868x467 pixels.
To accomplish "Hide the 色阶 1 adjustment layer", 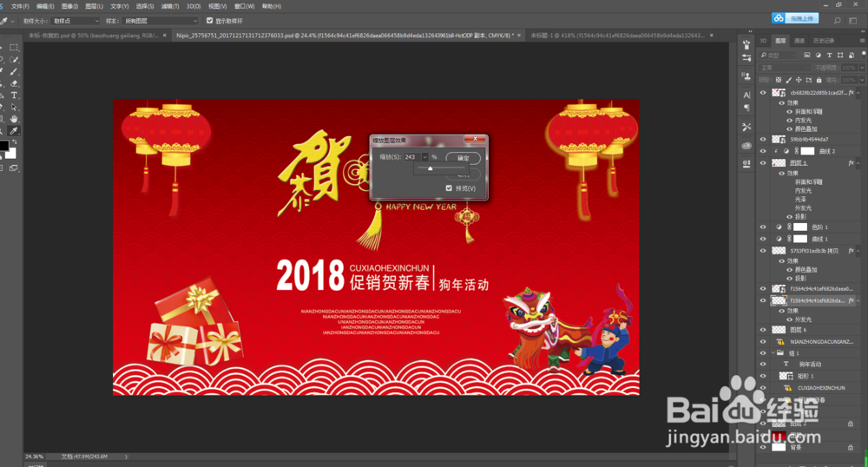I will tap(763, 227).
